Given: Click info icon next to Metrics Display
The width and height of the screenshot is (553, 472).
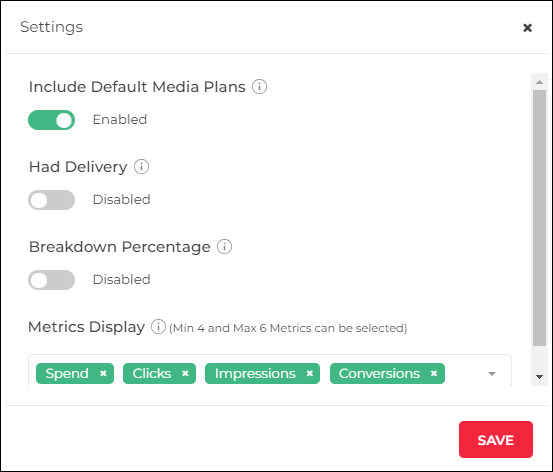Looking at the screenshot, I should (x=158, y=327).
